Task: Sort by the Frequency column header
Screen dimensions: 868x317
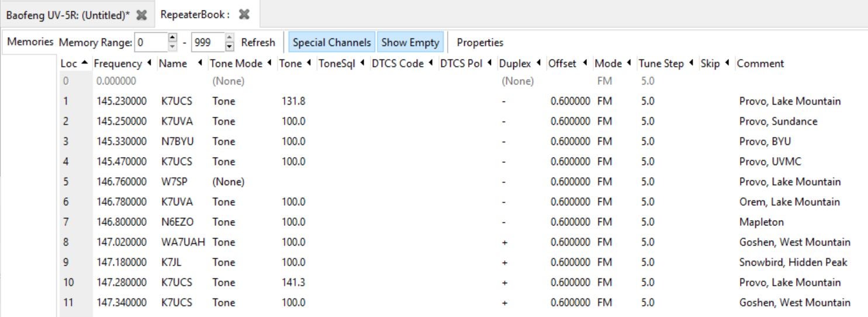Action: click(x=123, y=64)
